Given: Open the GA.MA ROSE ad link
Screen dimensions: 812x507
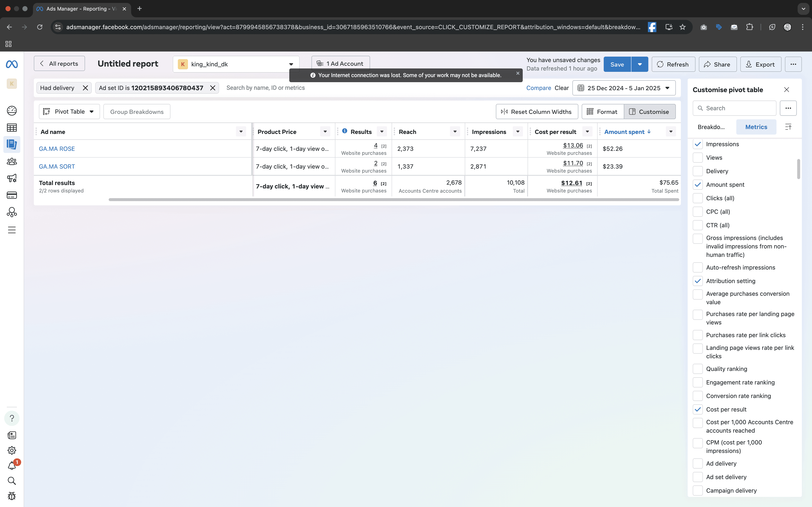Looking at the screenshot, I should click(x=57, y=149).
